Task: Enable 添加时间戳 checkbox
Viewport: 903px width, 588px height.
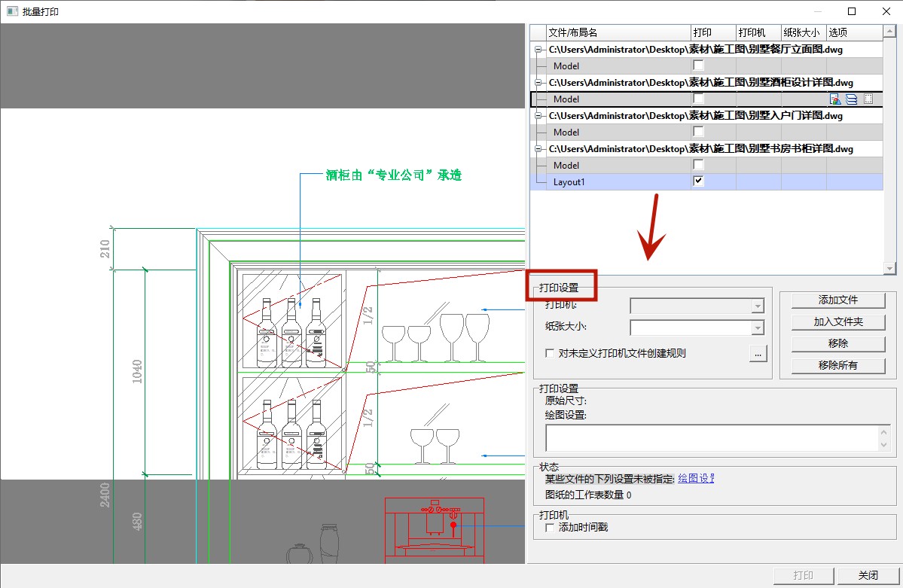Action: pyautogui.click(x=549, y=528)
